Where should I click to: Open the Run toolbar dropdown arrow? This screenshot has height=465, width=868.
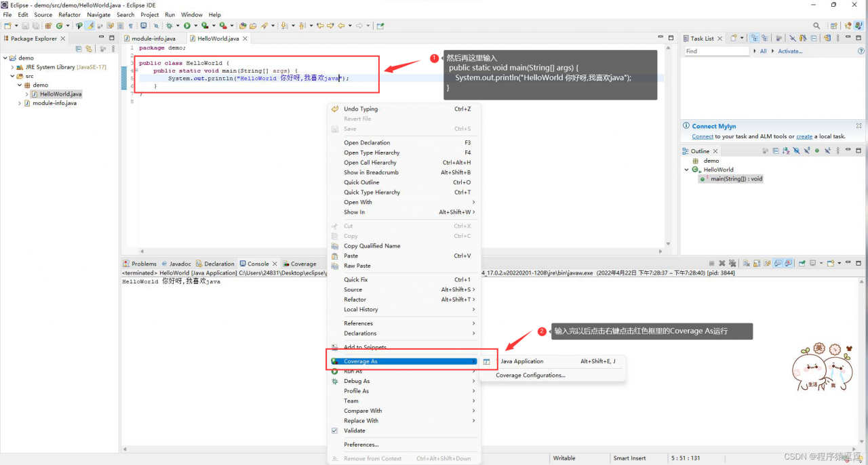click(195, 26)
